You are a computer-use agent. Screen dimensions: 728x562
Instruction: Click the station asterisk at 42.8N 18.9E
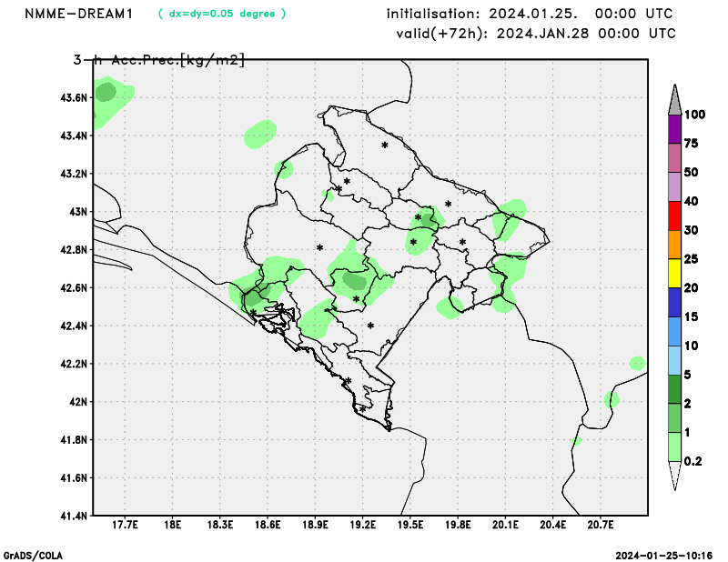(319, 248)
